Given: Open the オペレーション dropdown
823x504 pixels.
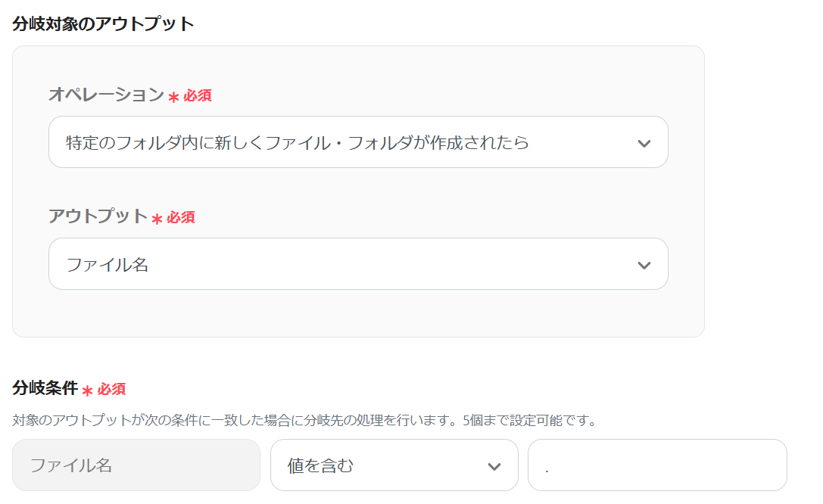Looking at the screenshot, I should (341, 142).
